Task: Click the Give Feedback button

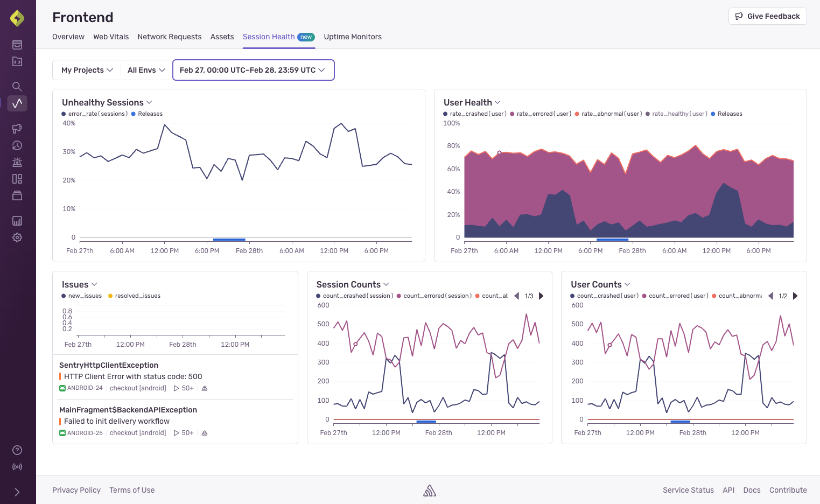Action: (x=767, y=16)
